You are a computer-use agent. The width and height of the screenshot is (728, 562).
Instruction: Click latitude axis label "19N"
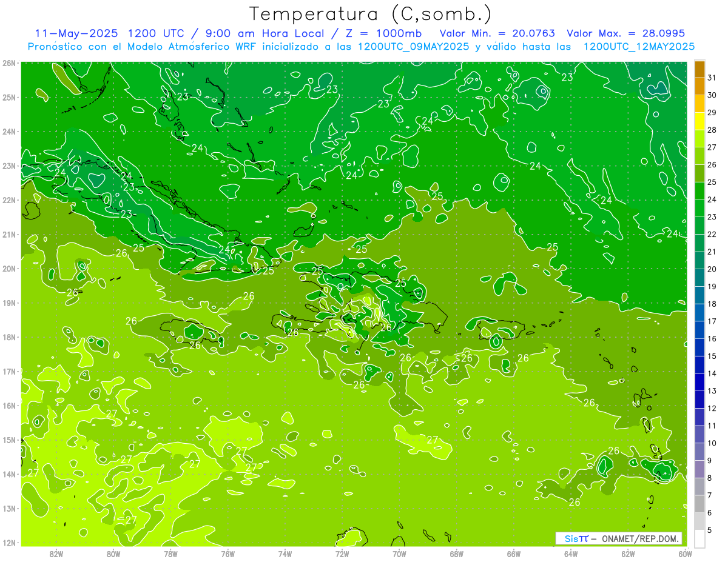9,303
